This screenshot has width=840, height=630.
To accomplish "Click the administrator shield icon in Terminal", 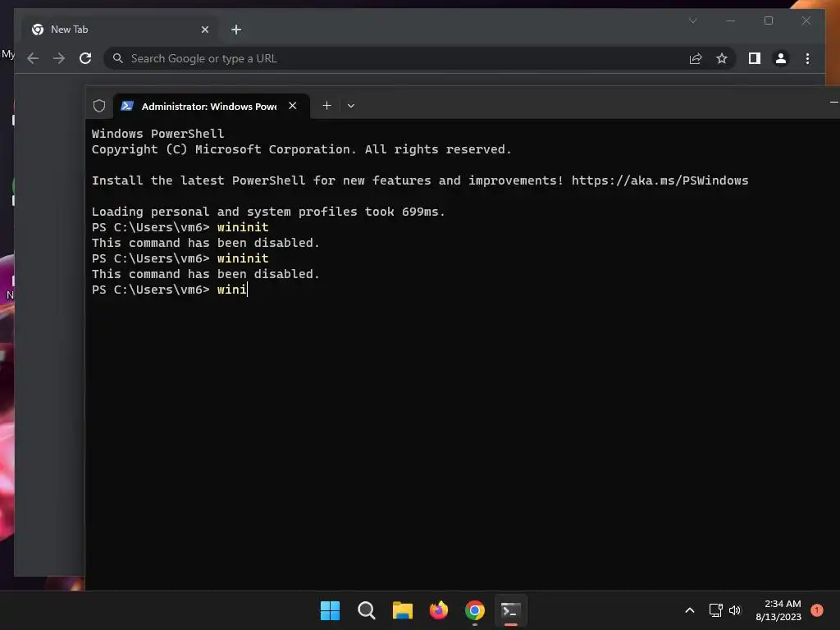I will click(x=99, y=106).
